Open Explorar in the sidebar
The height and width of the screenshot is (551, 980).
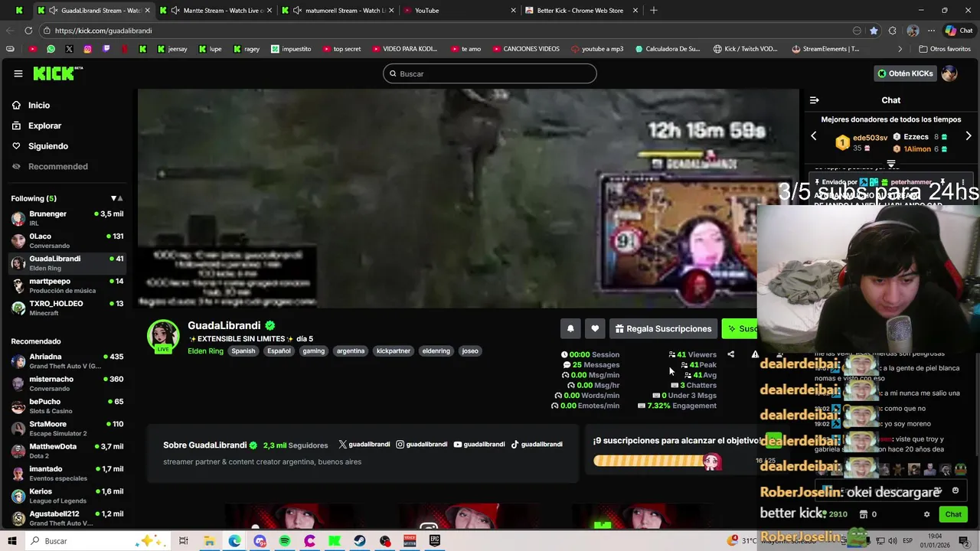pos(44,126)
